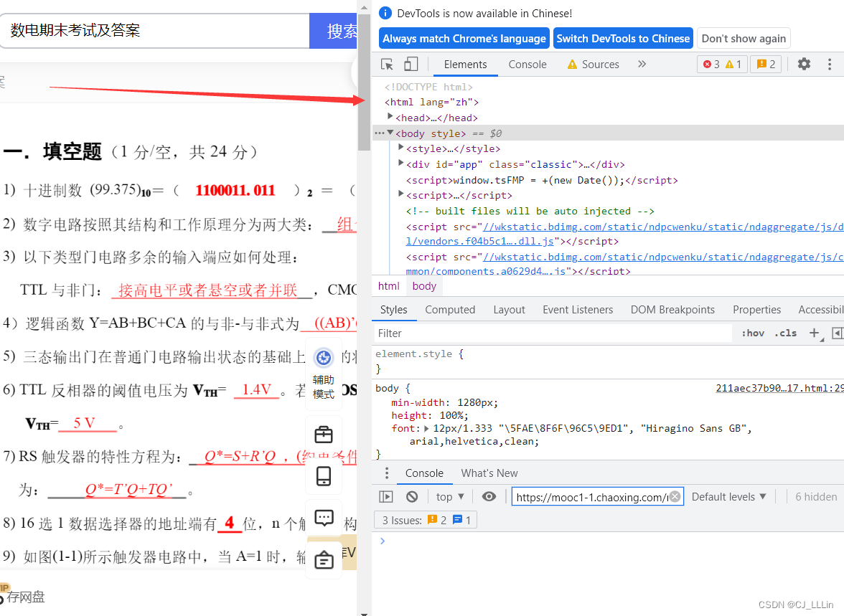
Task: Click the chat feedback icon in sidebar
Action: [x=324, y=518]
